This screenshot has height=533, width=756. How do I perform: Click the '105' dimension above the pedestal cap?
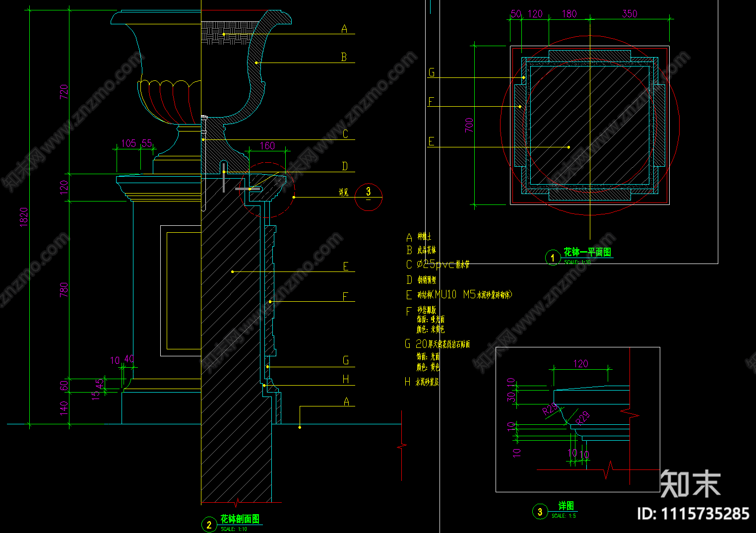[x=128, y=143]
